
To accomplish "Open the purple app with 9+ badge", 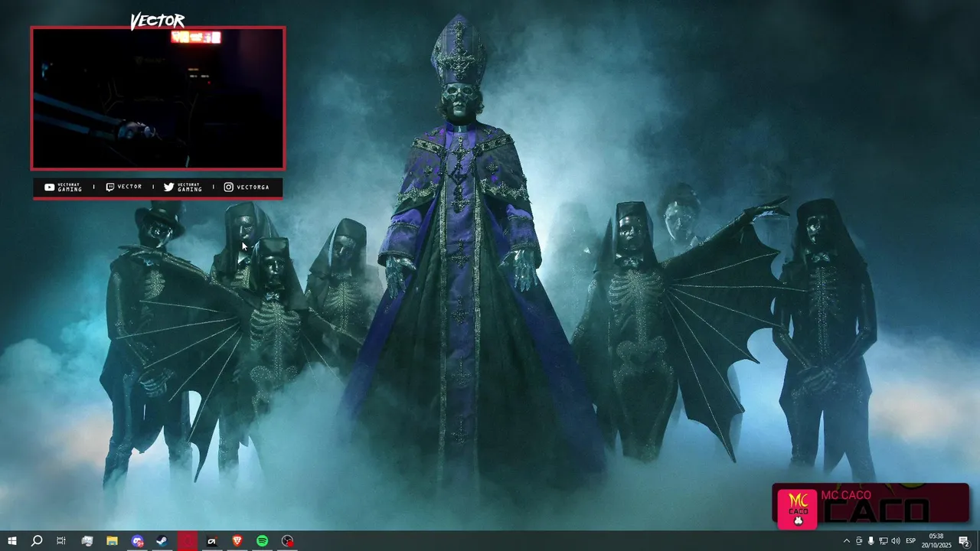I will 137,541.
